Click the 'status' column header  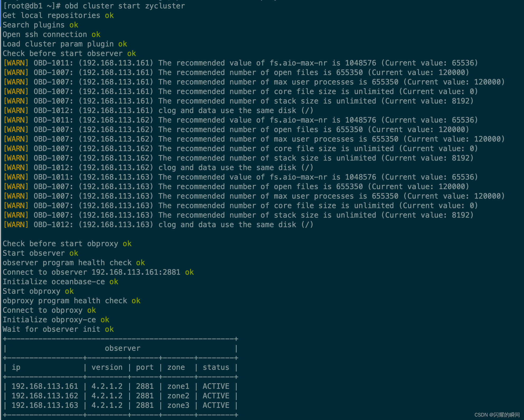point(216,367)
